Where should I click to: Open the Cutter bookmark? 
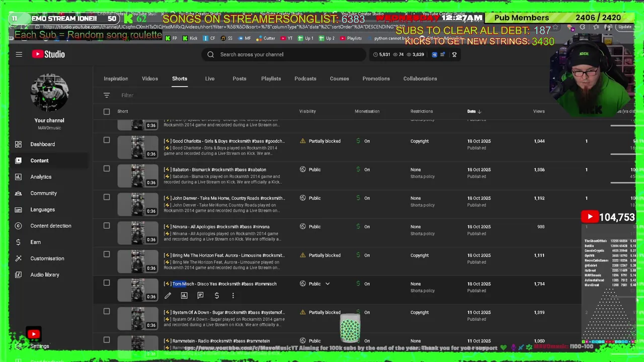tap(266, 38)
